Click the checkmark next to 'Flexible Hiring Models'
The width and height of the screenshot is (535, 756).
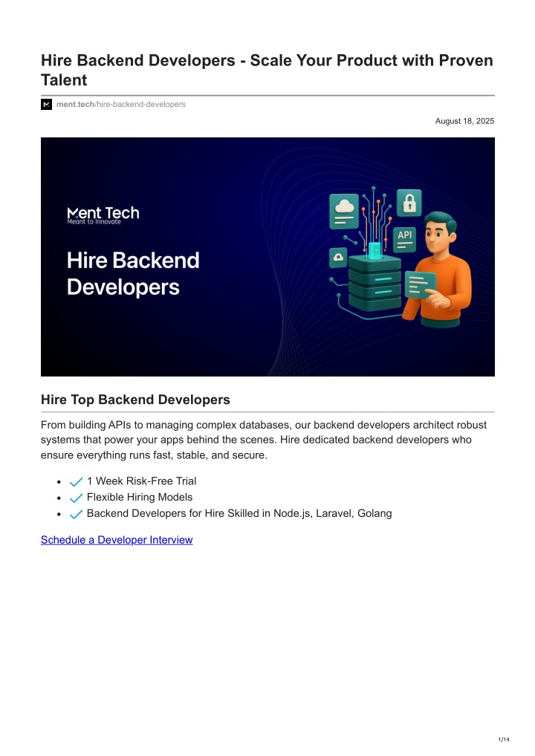coord(77,498)
